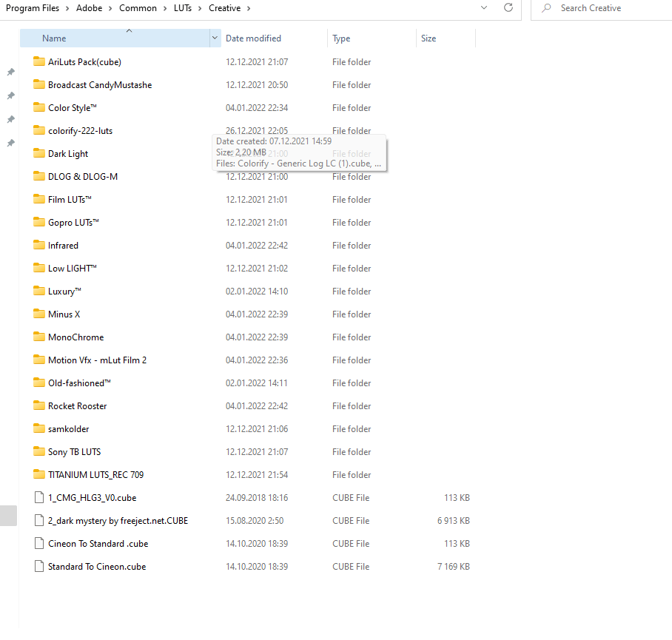Select the Low LIGHT folder icon

(39, 268)
